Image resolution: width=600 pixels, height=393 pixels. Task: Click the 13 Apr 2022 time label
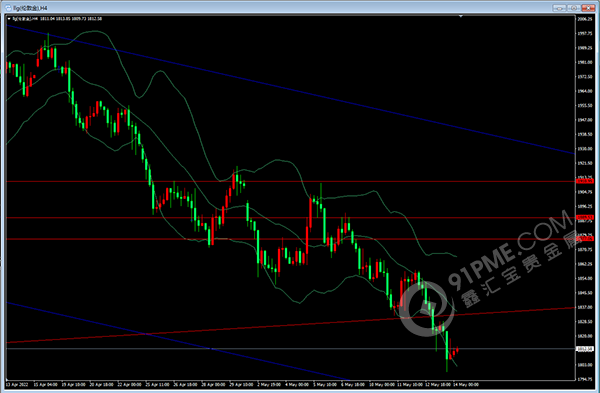17,384
